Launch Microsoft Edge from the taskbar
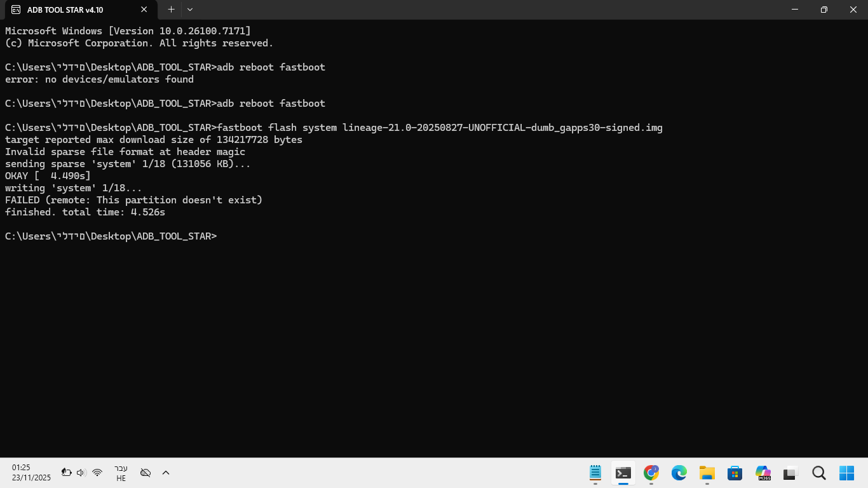This screenshot has height=488, width=868. [x=679, y=473]
